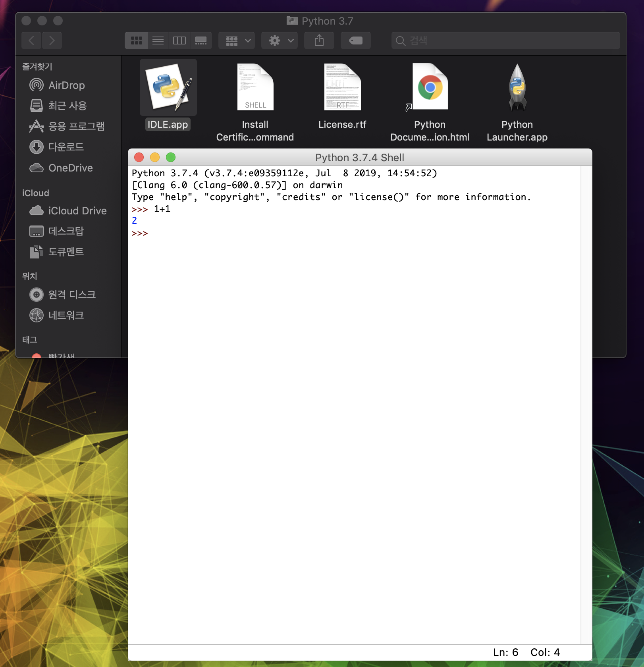Switch Finder to icon view
644x667 pixels.
pyautogui.click(x=136, y=40)
